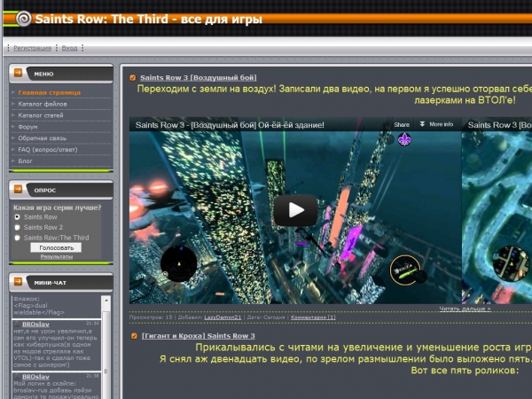
Task: Click the first video title Ой-ёй-ёй здание!
Action: tap(230, 125)
